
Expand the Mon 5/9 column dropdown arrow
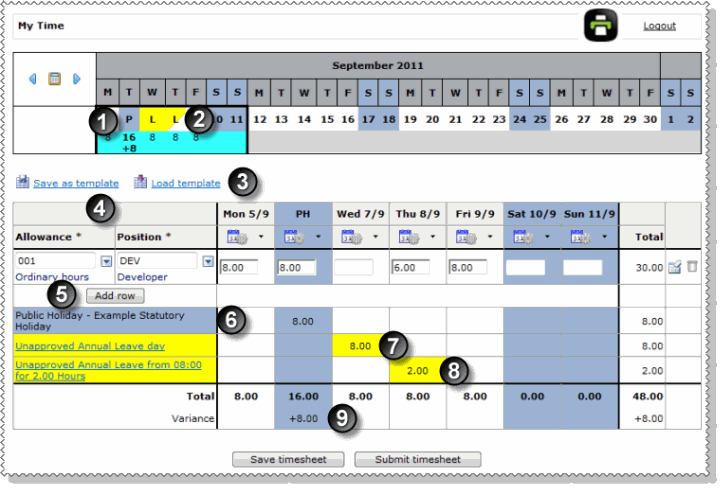click(261, 237)
